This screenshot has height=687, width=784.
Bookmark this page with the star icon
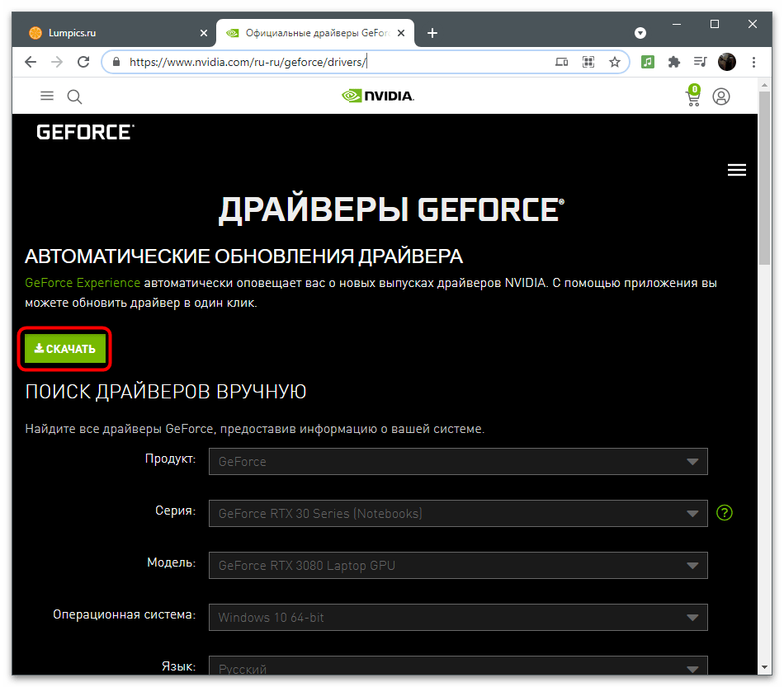click(614, 62)
